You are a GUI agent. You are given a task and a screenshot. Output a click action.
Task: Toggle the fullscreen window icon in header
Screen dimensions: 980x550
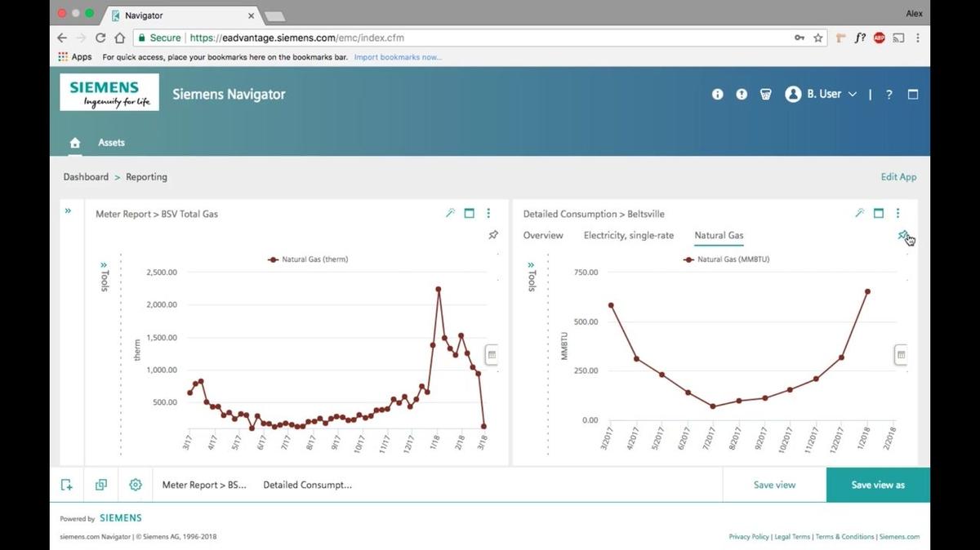click(x=913, y=94)
